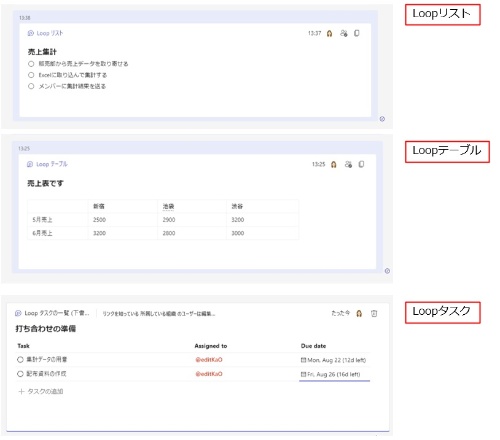
Task: Click the Task column header
Action: point(23,346)
